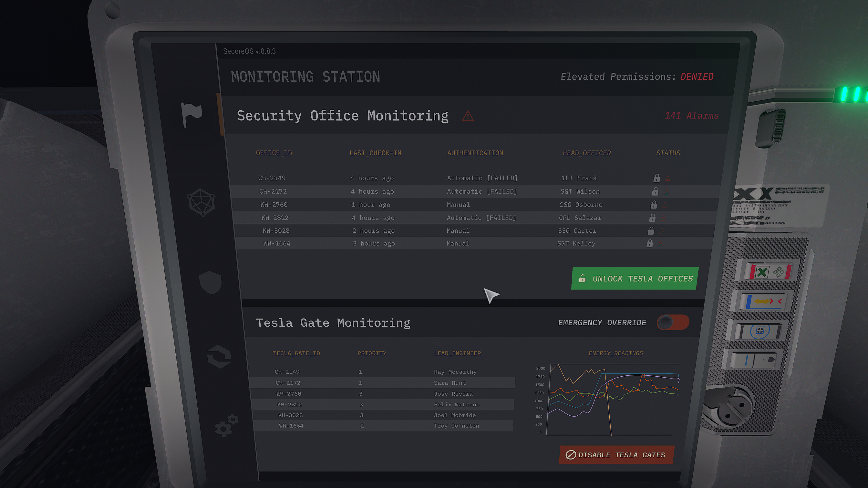Viewport: 868px width, 488px height.
Task: Click the lock icon for KH-3028
Action: (x=651, y=230)
